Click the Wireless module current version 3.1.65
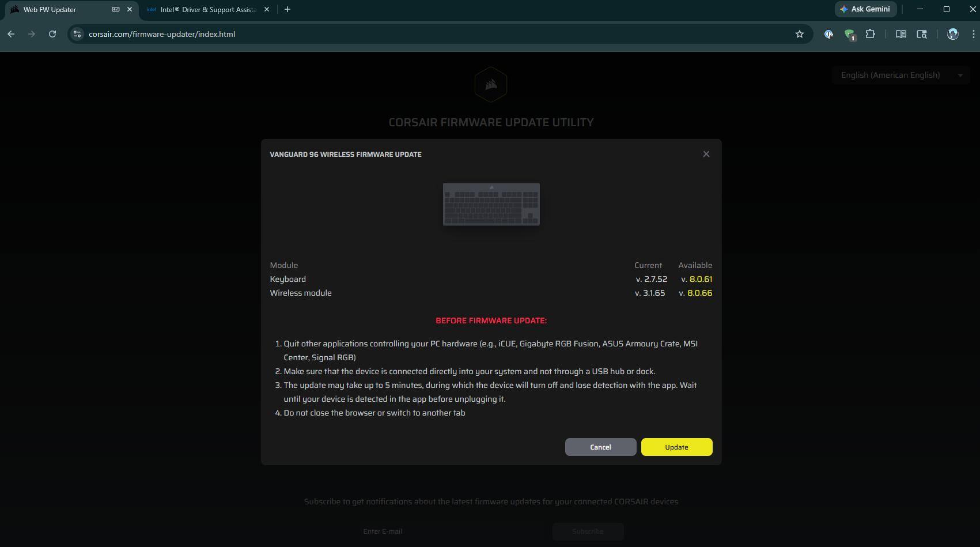This screenshot has height=547, width=980. (x=650, y=293)
